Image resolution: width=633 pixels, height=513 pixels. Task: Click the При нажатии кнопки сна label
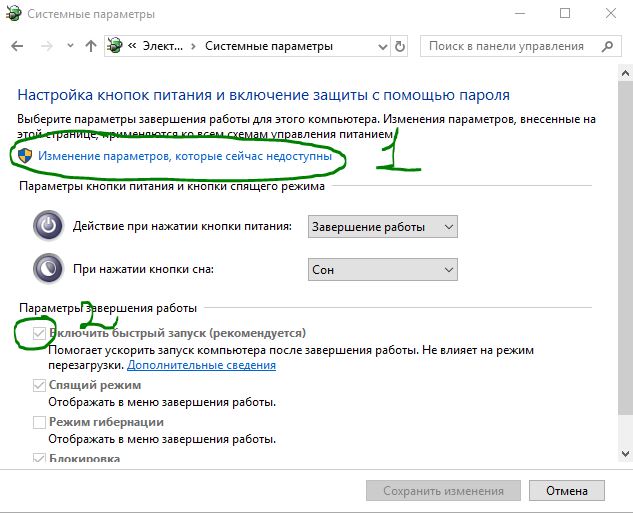point(143,269)
